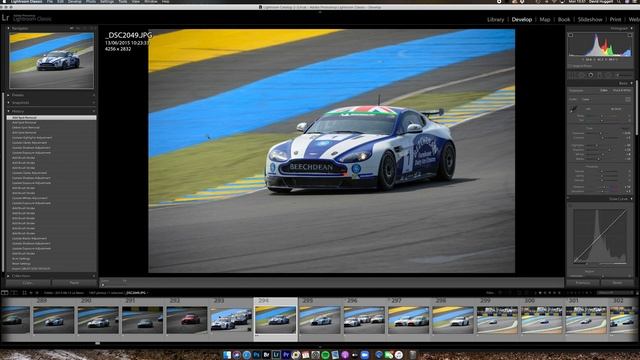Collapse the History panel

(8, 111)
